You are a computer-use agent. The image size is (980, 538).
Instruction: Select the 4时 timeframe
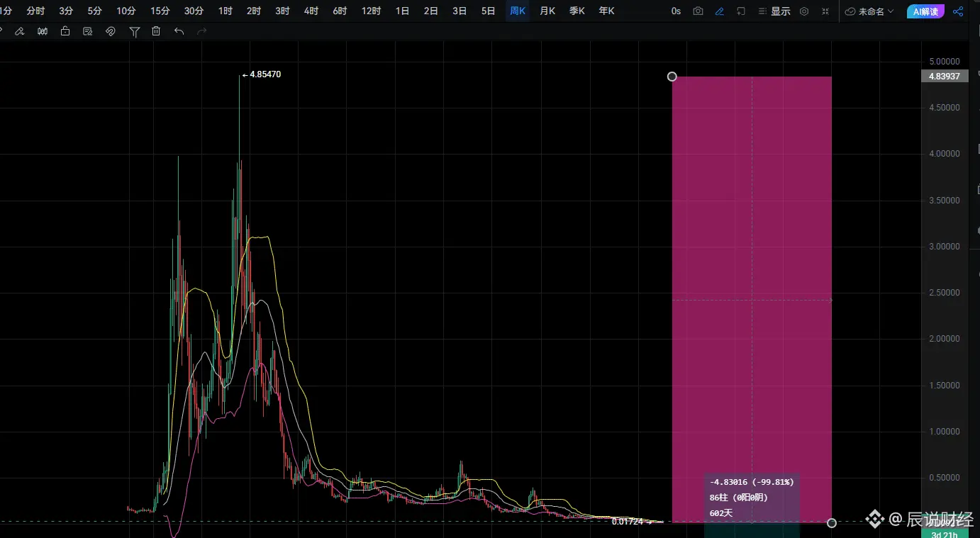click(x=311, y=11)
